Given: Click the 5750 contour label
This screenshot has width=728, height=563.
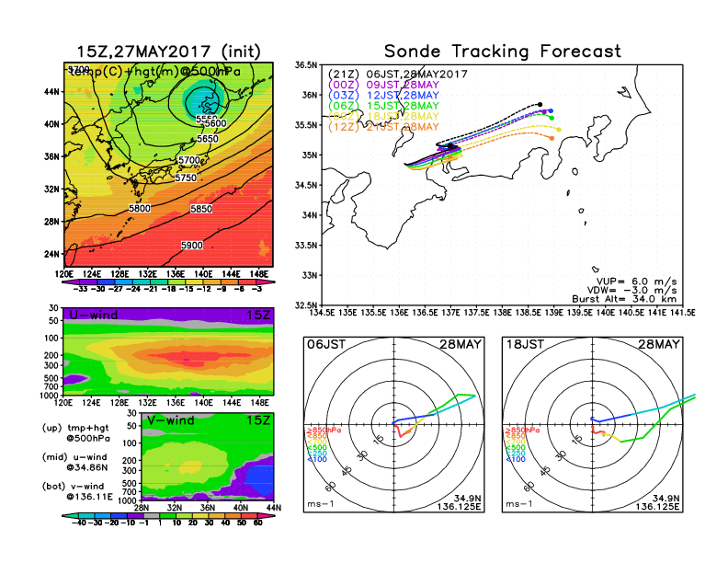Looking at the screenshot, I should (186, 178).
